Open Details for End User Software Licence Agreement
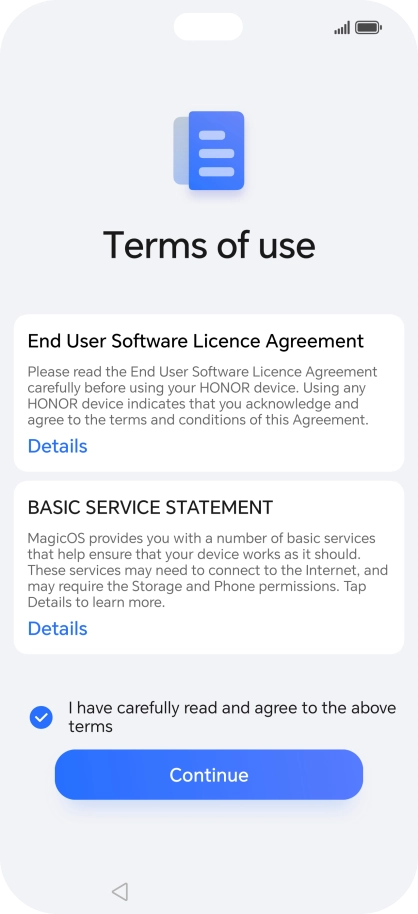 point(57,446)
